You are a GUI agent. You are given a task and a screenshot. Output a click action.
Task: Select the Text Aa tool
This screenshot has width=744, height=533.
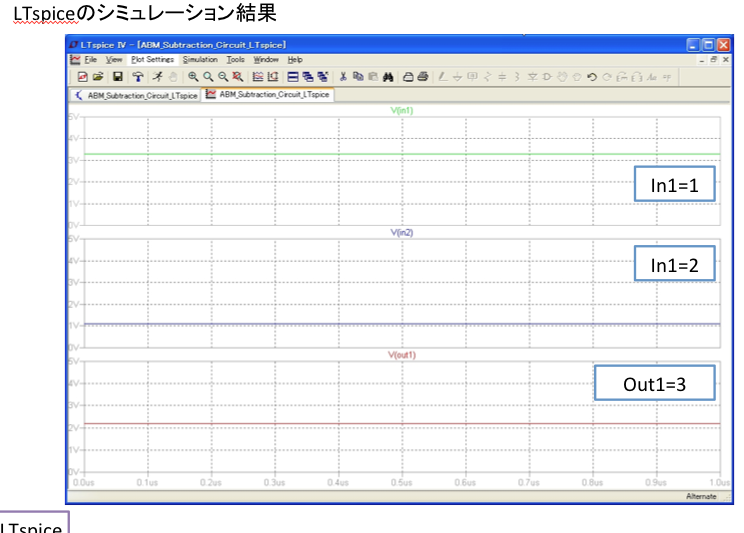click(x=652, y=76)
